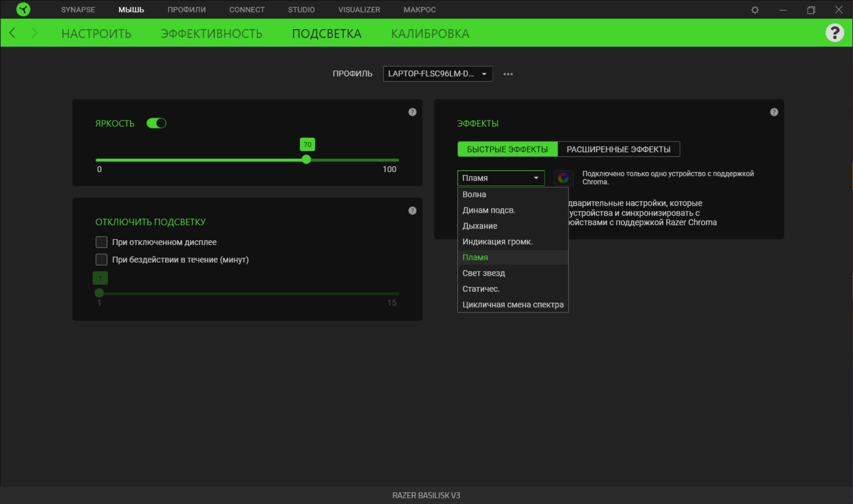This screenshot has height=504, width=853.
Task: Choose Индикация громк. effect
Action: [x=513, y=242]
